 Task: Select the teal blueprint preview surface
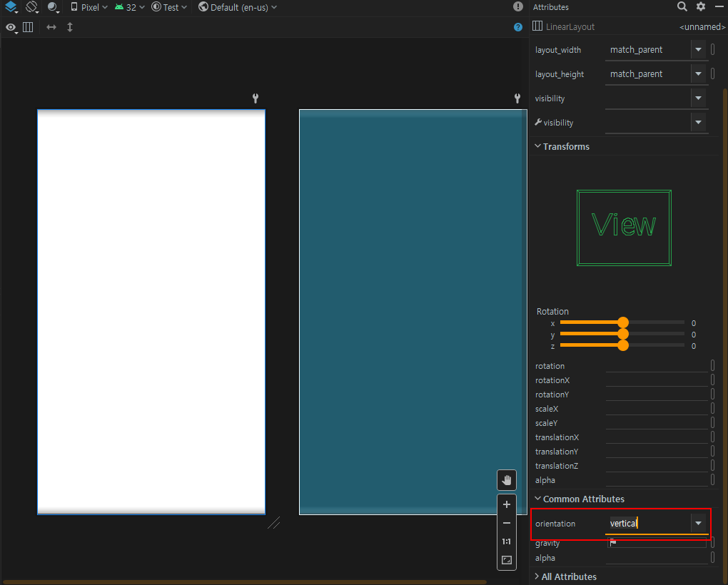(413, 312)
